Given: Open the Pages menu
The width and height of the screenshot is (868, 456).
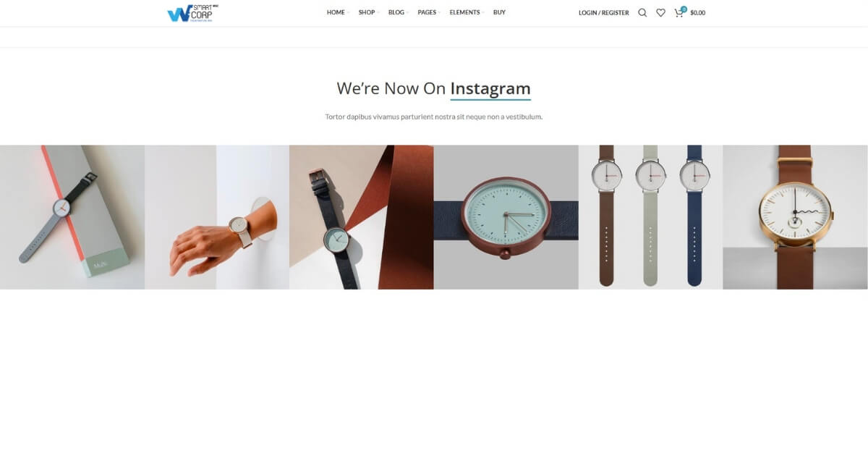Looking at the screenshot, I should (429, 12).
